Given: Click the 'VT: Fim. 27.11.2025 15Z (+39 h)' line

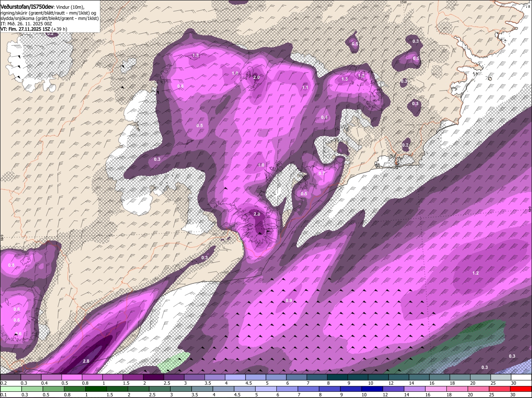Looking at the screenshot, I should tap(34, 29).
